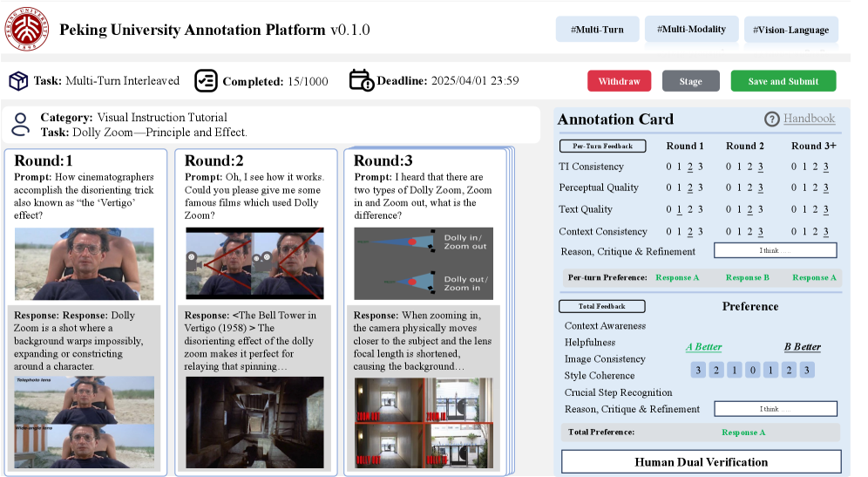Click the Deadline calendar icon
Viewport: 868px width, 477px height.
pyautogui.click(x=361, y=81)
